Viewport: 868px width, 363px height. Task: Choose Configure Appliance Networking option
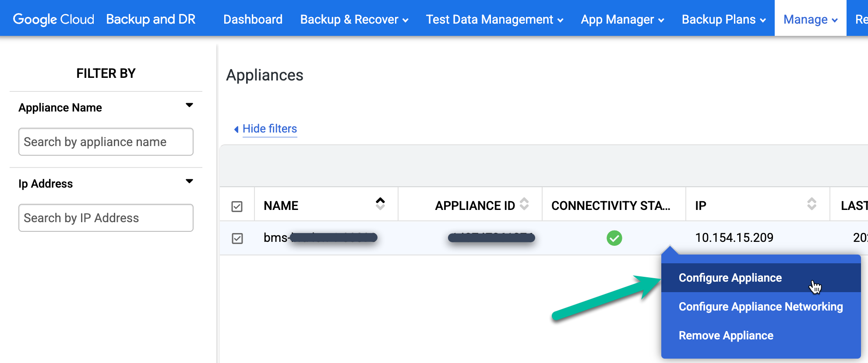point(760,307)
